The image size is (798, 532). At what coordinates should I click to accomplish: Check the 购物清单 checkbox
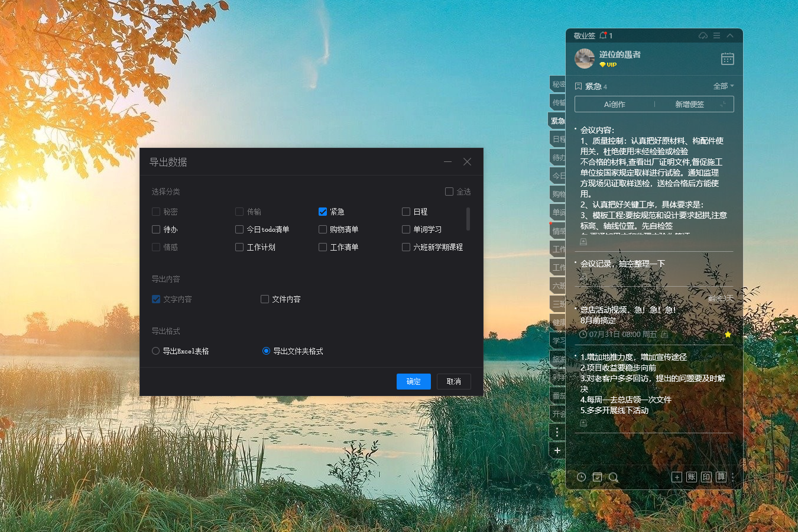click(323, 229)
